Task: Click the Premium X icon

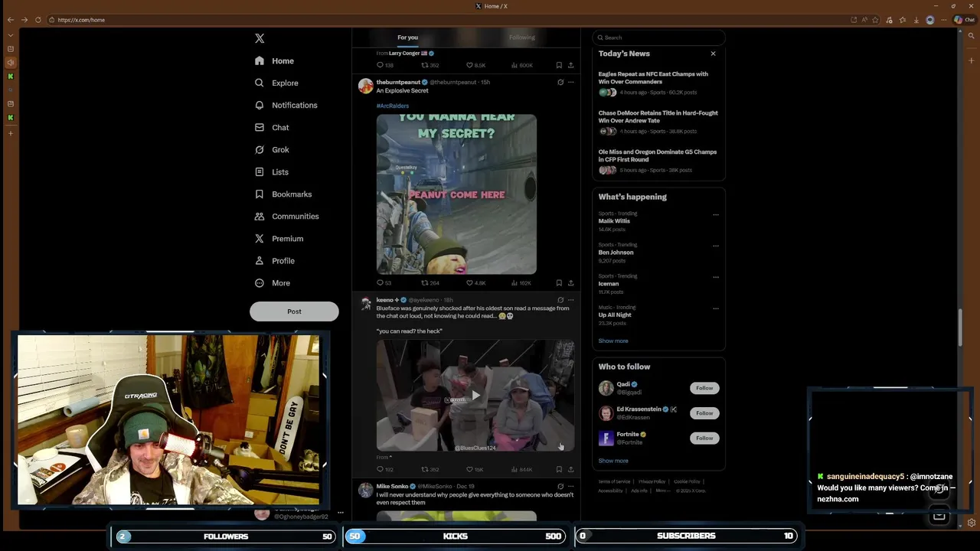Action: (260, 238)
